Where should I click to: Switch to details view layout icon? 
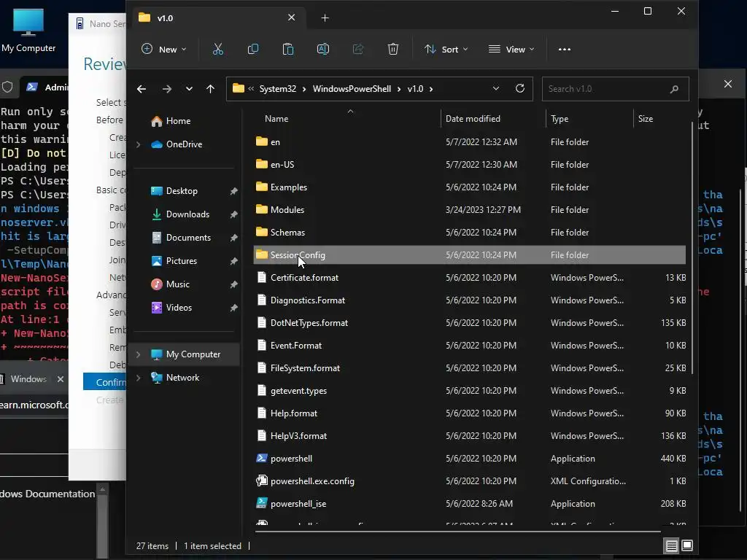click(x=672, y=545)
